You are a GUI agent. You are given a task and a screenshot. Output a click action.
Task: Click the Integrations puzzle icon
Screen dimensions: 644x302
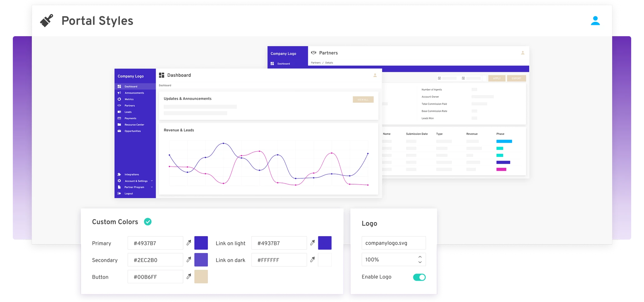119,175
